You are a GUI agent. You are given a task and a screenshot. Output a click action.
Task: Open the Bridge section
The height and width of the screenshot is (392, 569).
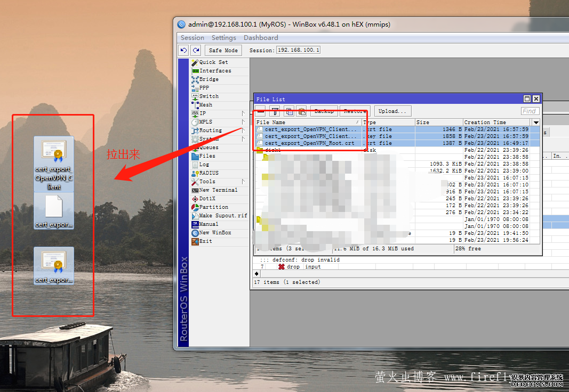[x=209, y=79]
